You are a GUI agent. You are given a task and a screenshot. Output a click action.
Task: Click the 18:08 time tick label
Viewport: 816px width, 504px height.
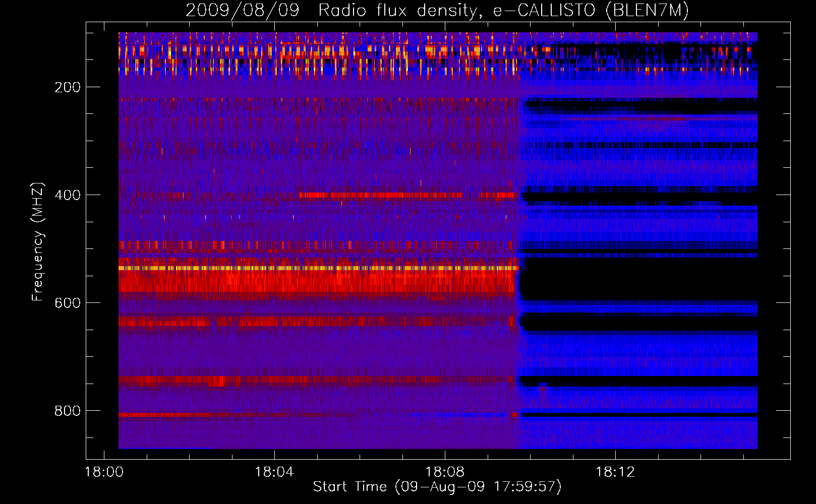(445, 472)
